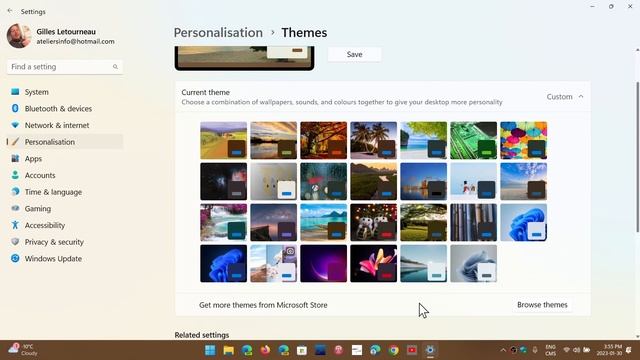Choose the festive lights figurines theme
Viewport: 640px width, 360px height.
point(373,222)
